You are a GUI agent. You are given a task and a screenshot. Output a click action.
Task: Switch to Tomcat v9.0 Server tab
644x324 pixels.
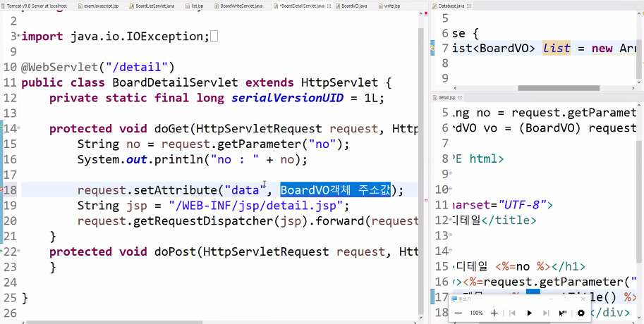[34, 6]
